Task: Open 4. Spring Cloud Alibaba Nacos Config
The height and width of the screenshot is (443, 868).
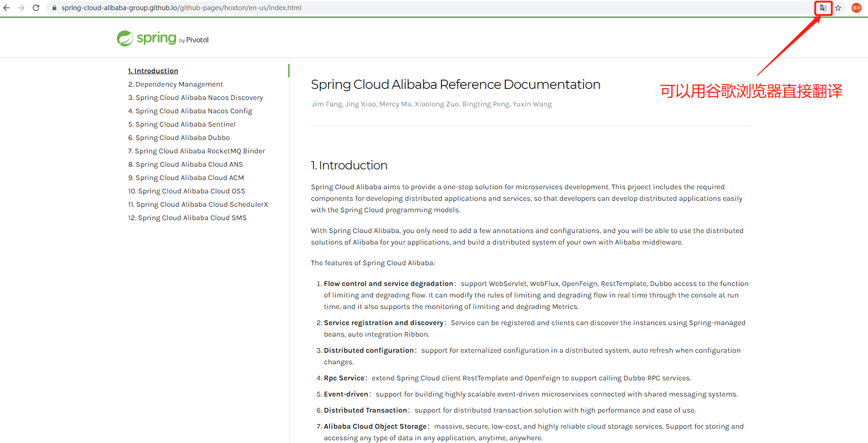Action: click(x=190, y=111)
